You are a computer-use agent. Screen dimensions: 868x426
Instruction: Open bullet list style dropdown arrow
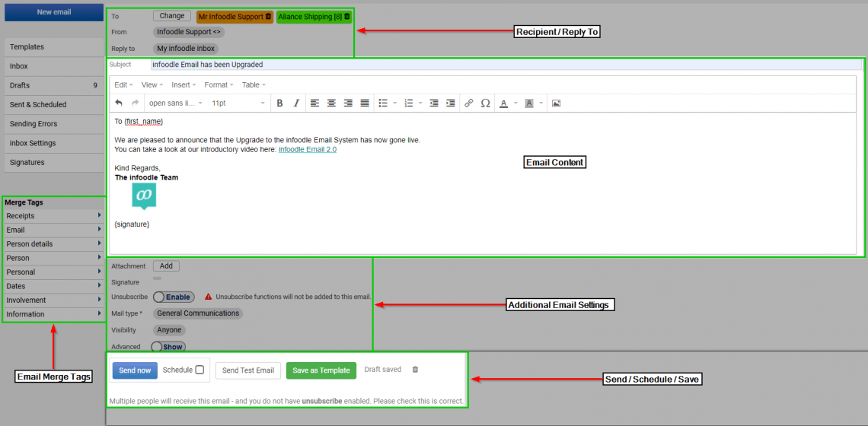click(394, 103)
